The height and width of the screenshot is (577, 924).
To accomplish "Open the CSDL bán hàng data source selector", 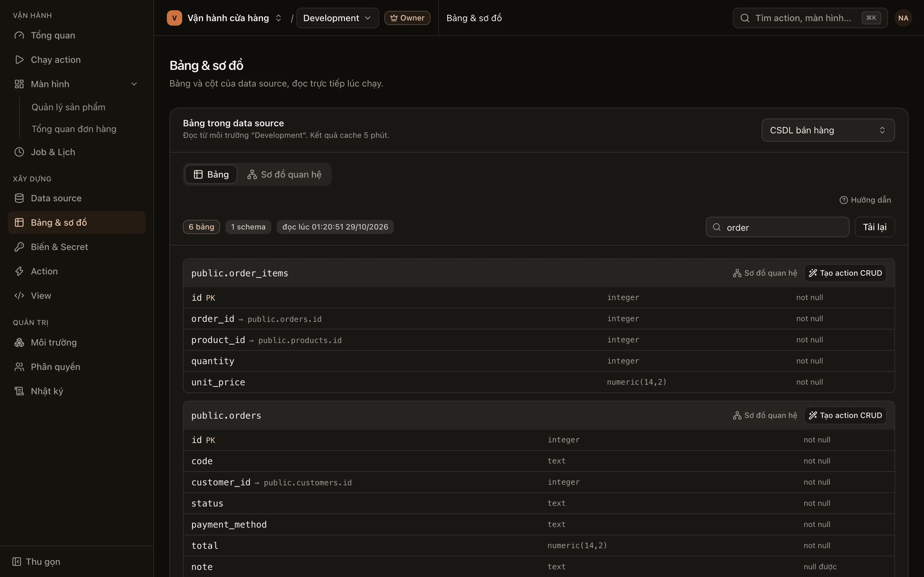I will pyautogui.click(x=828, y=130).
